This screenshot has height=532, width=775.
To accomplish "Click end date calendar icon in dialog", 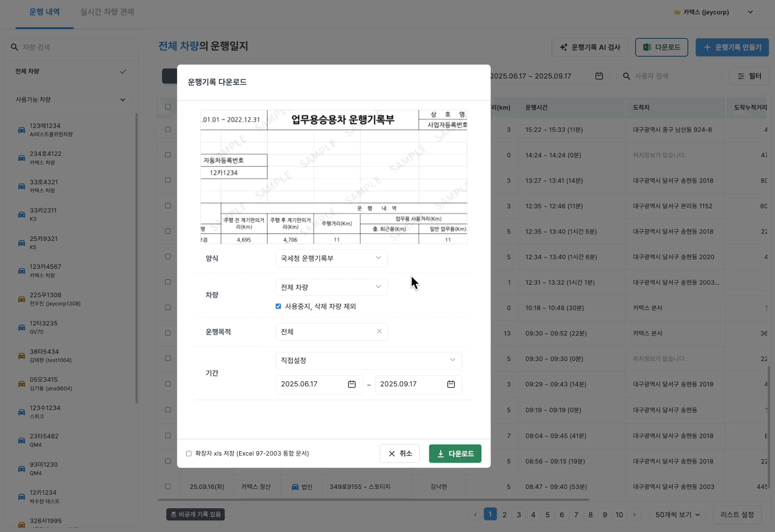I will click(x=451, y=384).
